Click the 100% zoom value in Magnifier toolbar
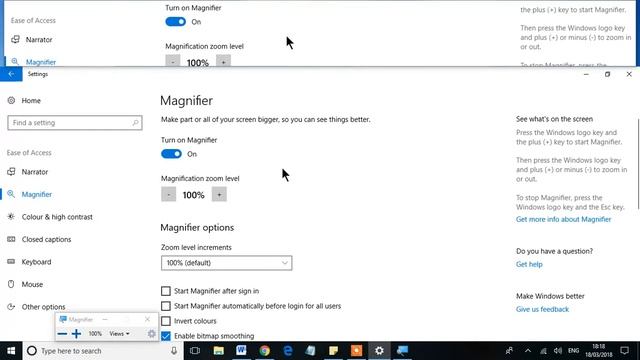The width and height of the screenshot is (640, 360). pyautogui.click(x=95, y=334)
